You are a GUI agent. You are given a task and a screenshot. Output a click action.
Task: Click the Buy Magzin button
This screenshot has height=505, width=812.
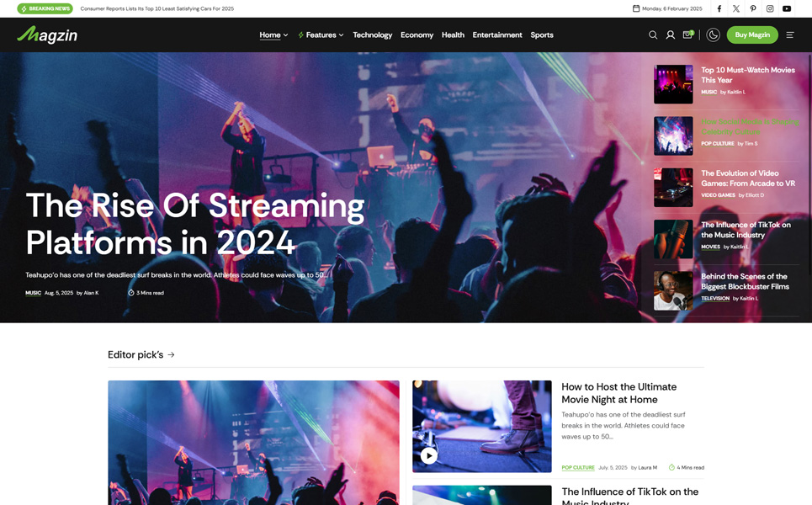pos(752,35)
